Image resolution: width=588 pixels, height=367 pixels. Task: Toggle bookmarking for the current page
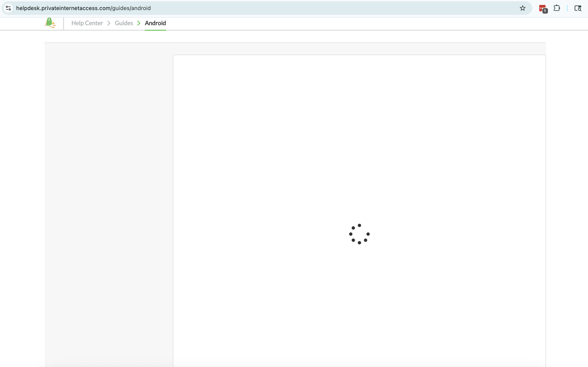click(522, 8)
